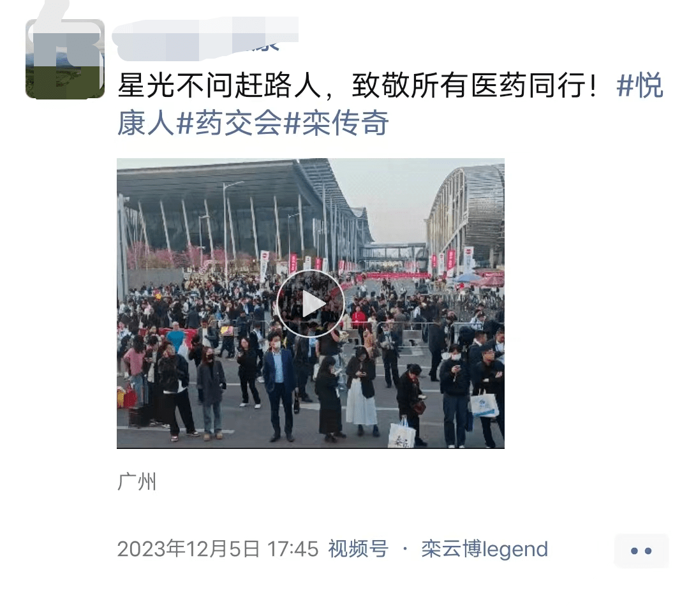This screenshot has width=689, height=616.
Task: Play the video of the crowd
Action: pyautogui.click(x=310, y=304)
